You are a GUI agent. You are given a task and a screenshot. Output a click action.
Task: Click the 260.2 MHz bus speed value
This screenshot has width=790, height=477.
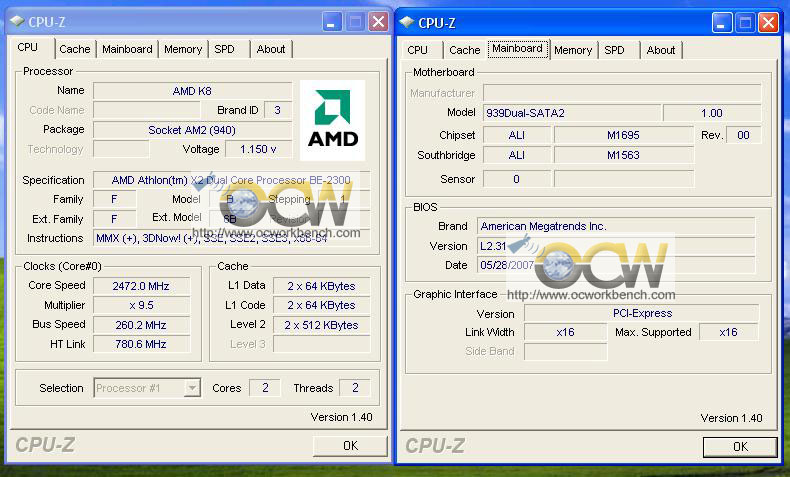pos(142,325)
